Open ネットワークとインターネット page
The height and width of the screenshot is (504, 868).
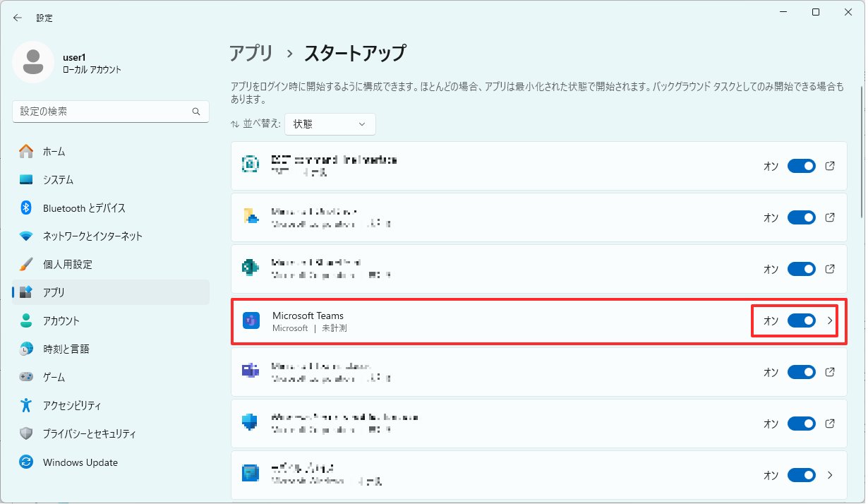pyautogui.click(x=111, y=236)
